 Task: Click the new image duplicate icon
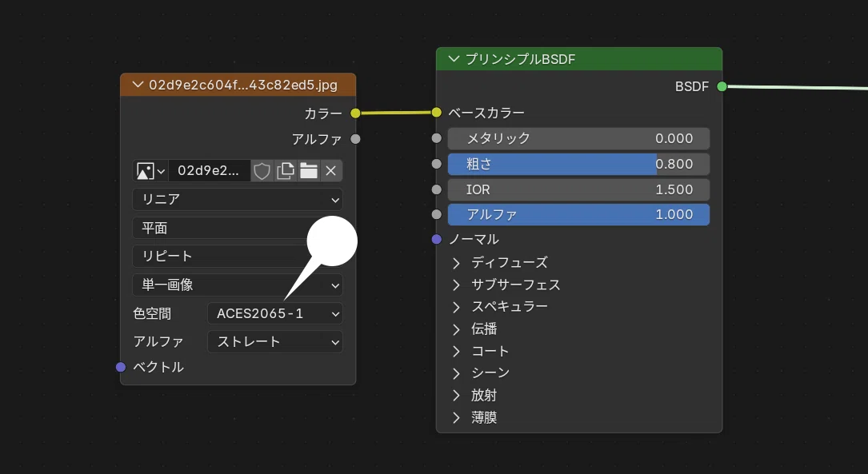click(x=285, y=171)
